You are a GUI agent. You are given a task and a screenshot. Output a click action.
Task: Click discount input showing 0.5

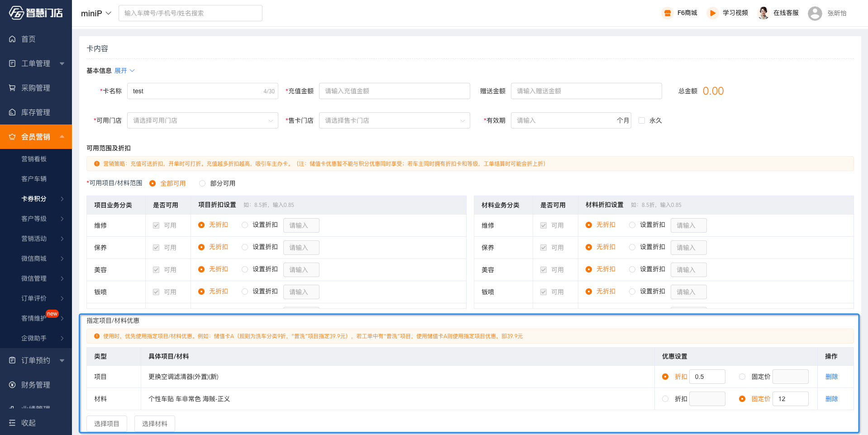pos(707,377)
